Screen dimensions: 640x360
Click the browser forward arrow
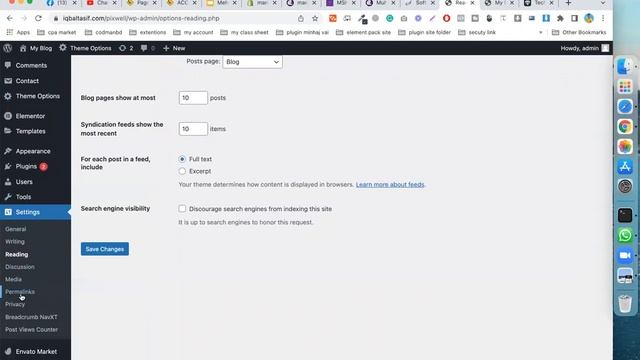(24, 18)
